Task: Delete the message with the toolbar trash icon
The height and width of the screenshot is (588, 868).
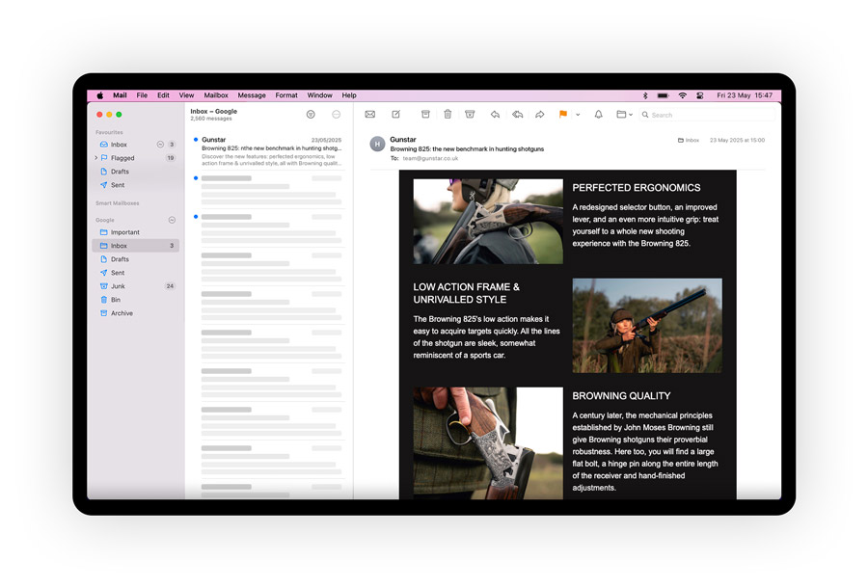Action: (x=448, y=115)
